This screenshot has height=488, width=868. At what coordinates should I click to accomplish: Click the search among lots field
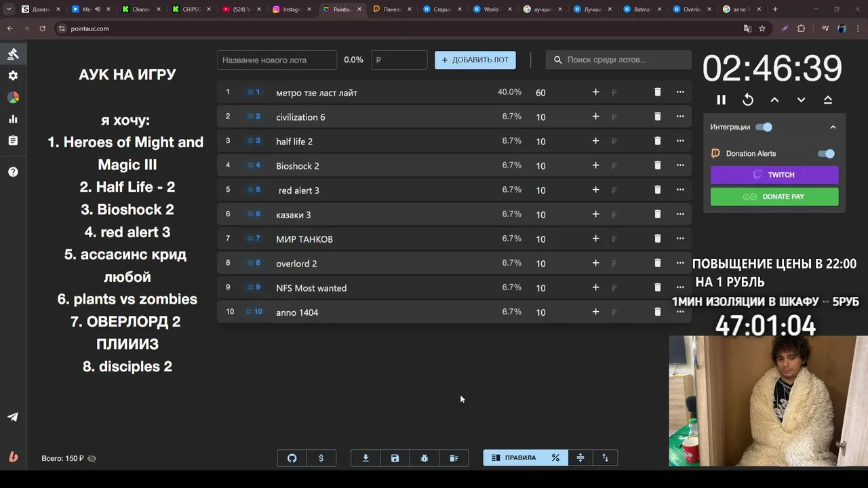(x=618, y=60)
